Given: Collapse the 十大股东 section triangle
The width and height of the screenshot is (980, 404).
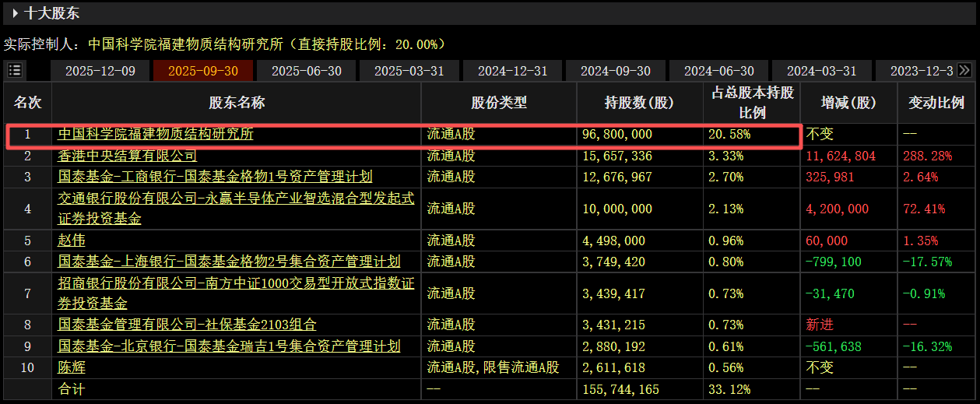Looking at the screenshot, I should pyautogui.click(x=14, y=13).
